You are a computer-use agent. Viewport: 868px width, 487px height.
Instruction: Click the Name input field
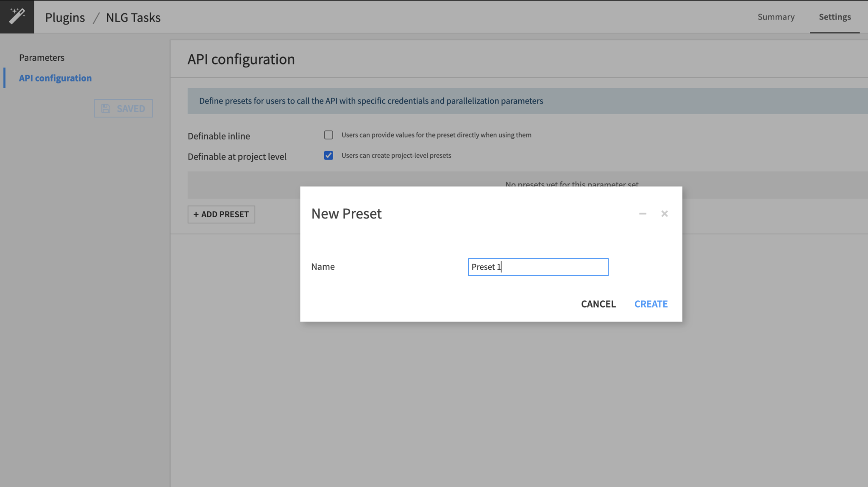pyautogui.click(x=537, y=267)
